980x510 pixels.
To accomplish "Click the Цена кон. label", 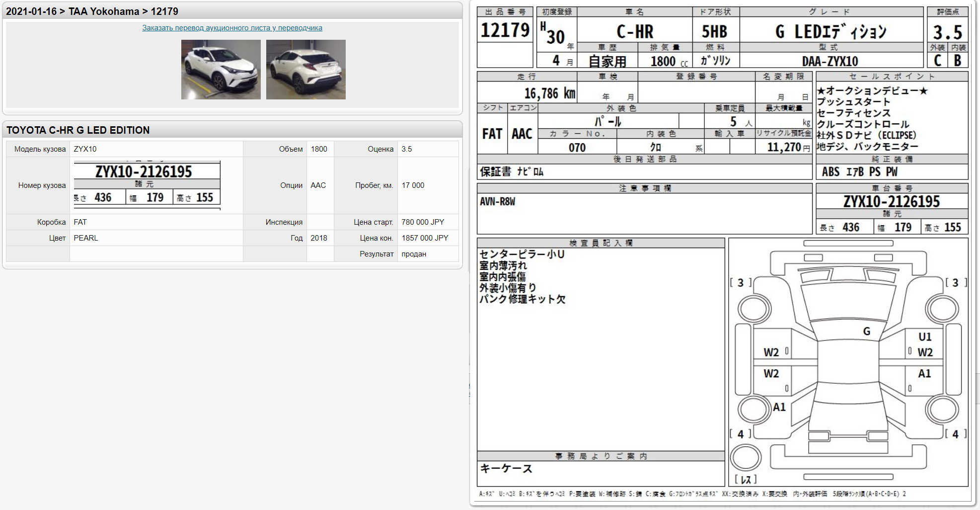I will click(x=377, y=238).
